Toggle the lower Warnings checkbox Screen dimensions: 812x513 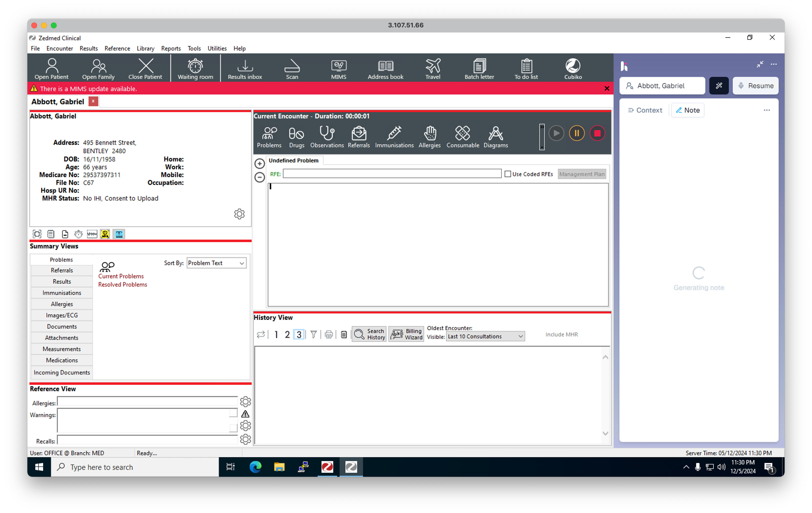(233, 428)
